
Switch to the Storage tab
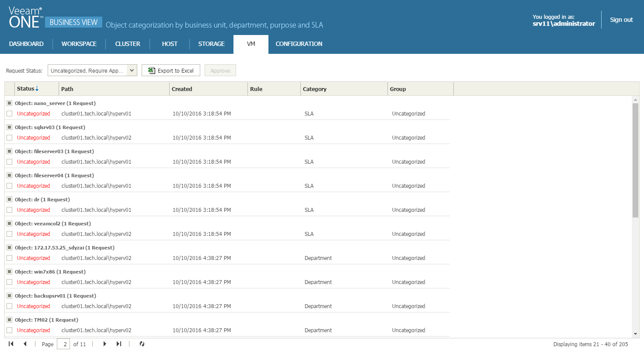tap(212, 44)
